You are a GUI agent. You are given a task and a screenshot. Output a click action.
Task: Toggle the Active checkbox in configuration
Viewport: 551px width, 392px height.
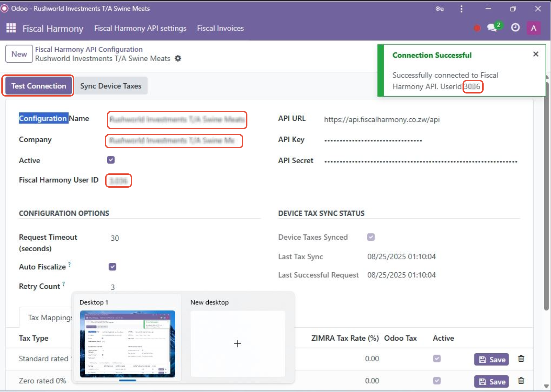(x=111, y=160)
